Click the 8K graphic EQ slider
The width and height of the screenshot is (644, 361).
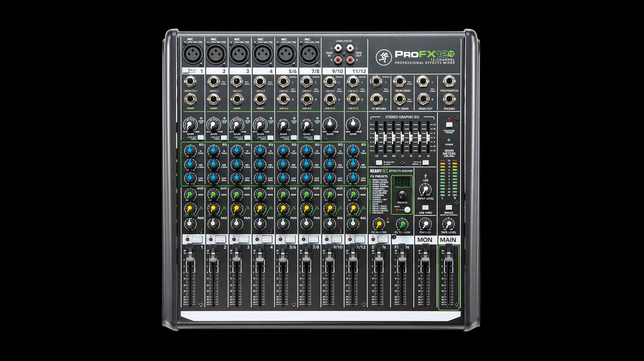point(428,138)
